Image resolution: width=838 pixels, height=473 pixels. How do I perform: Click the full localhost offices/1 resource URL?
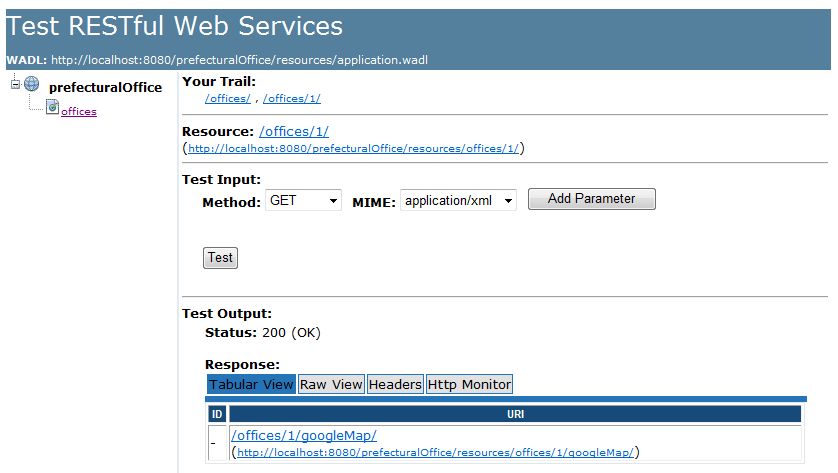pyautogui.click(x=353, y=148)
